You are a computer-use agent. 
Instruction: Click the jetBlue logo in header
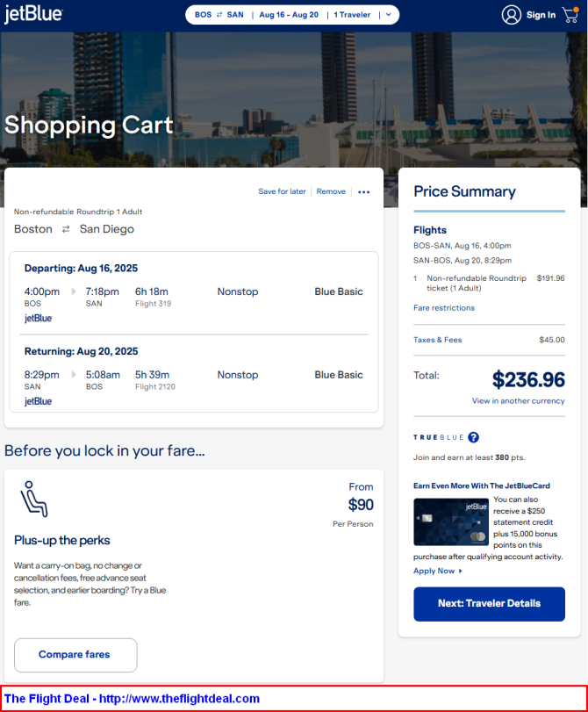[x=33, y=14]
